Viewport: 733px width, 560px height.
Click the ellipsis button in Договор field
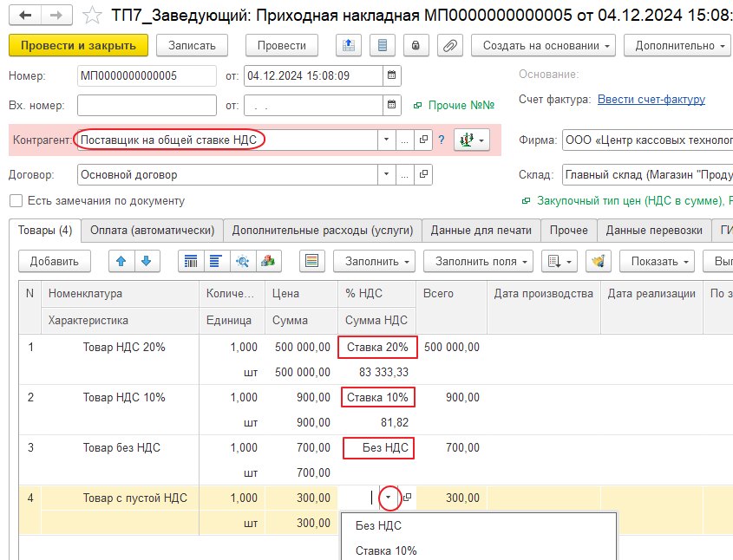coord(405,175)
